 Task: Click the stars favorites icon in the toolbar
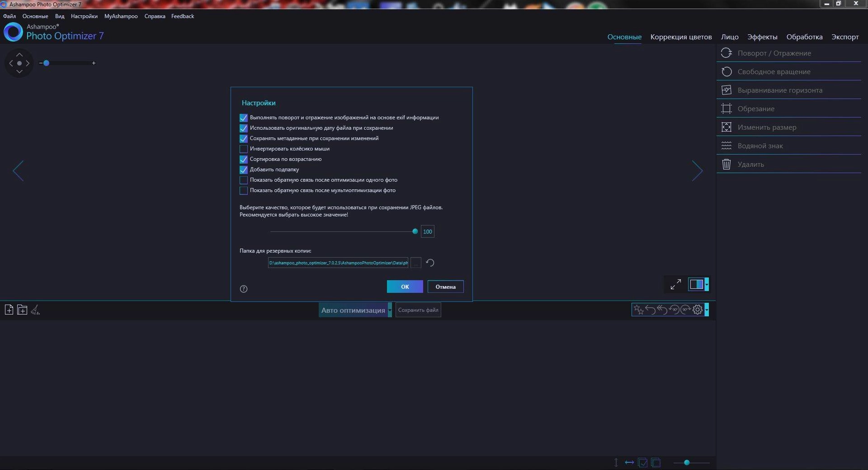tap(638, 310)
